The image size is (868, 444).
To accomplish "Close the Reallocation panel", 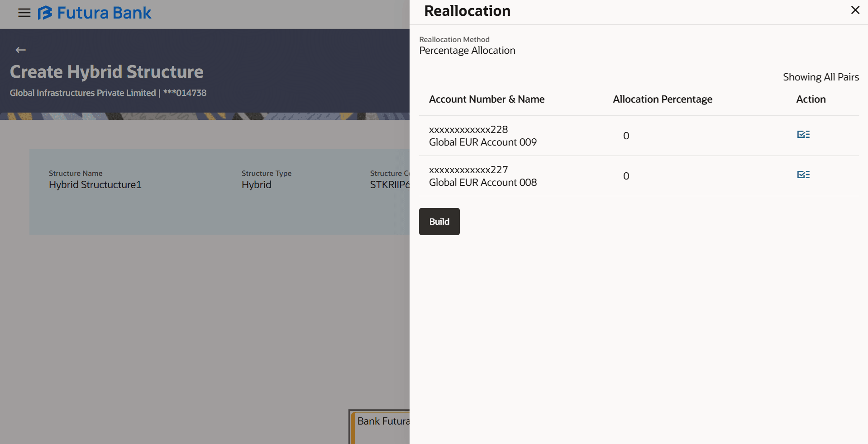I will pos(855,10).
